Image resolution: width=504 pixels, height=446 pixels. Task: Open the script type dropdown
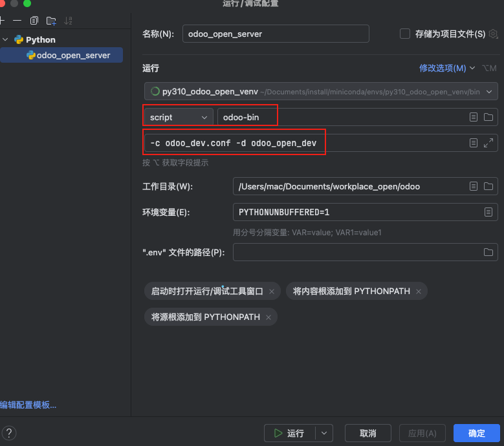click(x=179, y=117)
